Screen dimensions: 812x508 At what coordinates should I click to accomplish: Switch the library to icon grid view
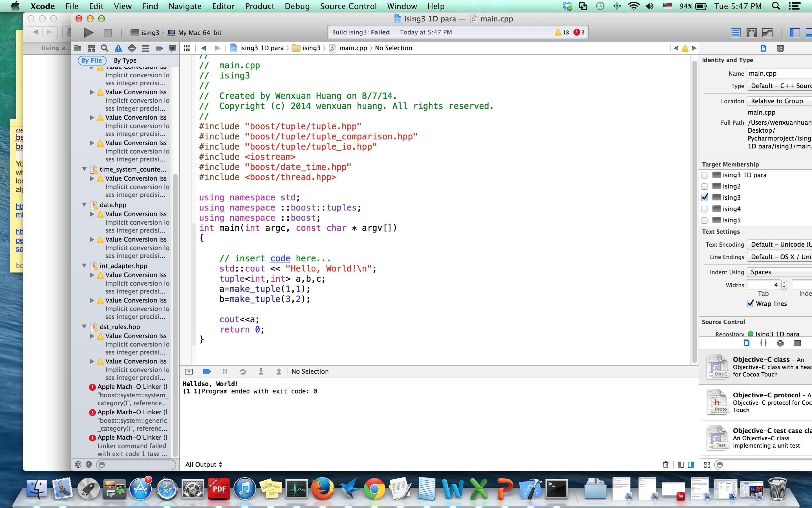coord(707,465)
